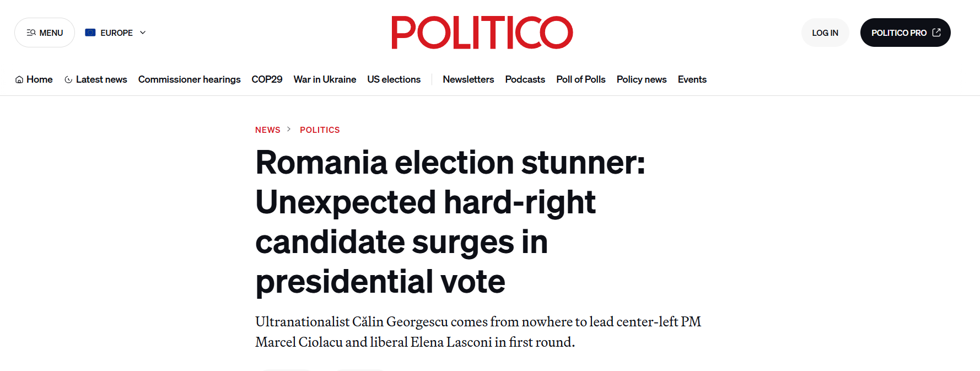Click the Romania election article headline

[x=450, y=222]
